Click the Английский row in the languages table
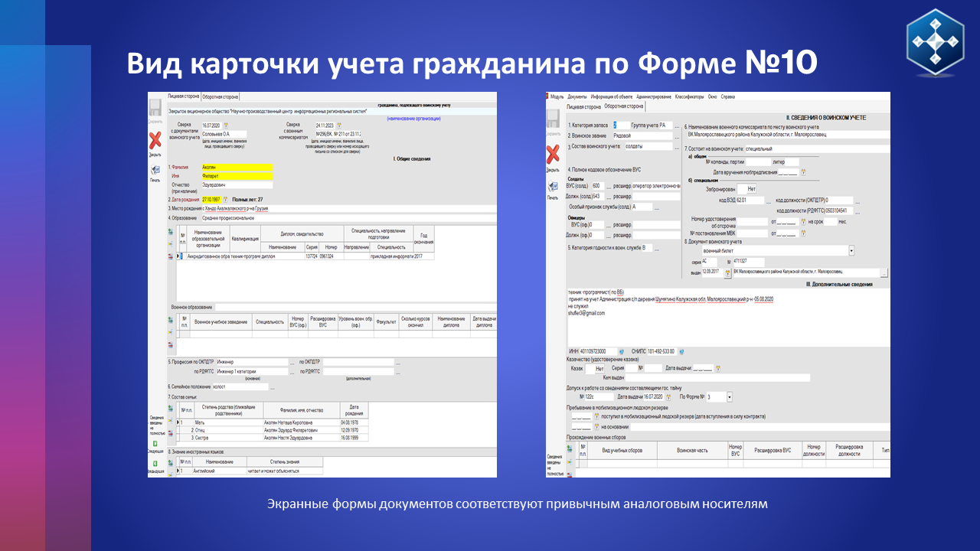This screenshot has height=551, width=980. point(250,471)
